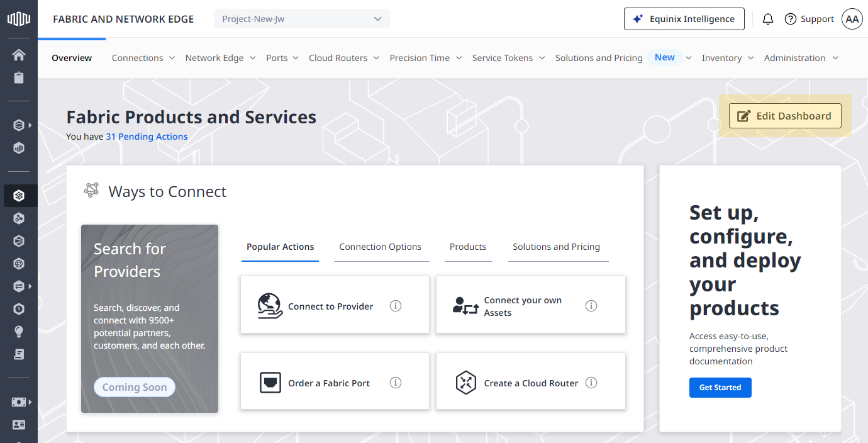The width and height of the screenshot is (868, 443).
Task: Open the banknote billing icon in the sidebar
Action: (19, 402)
